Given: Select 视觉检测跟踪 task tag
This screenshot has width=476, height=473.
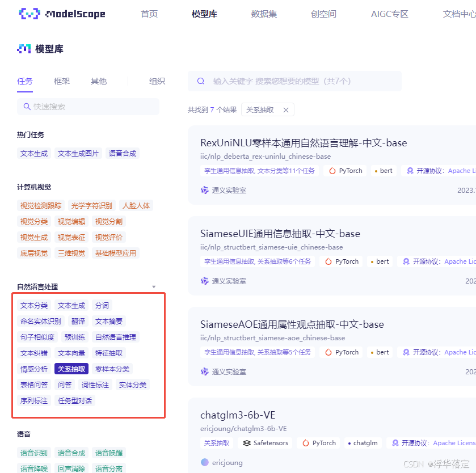Looking at the screenshot, I should tap(41, 206).
